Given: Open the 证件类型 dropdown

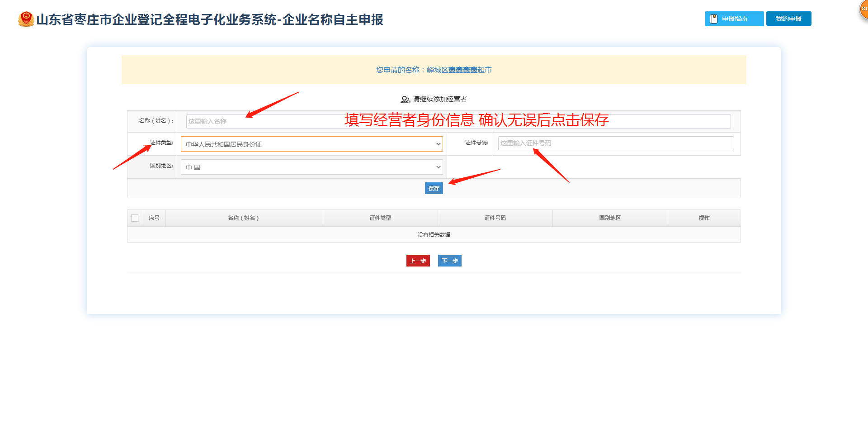Looking at the screenshot, I should coord(311,144).
